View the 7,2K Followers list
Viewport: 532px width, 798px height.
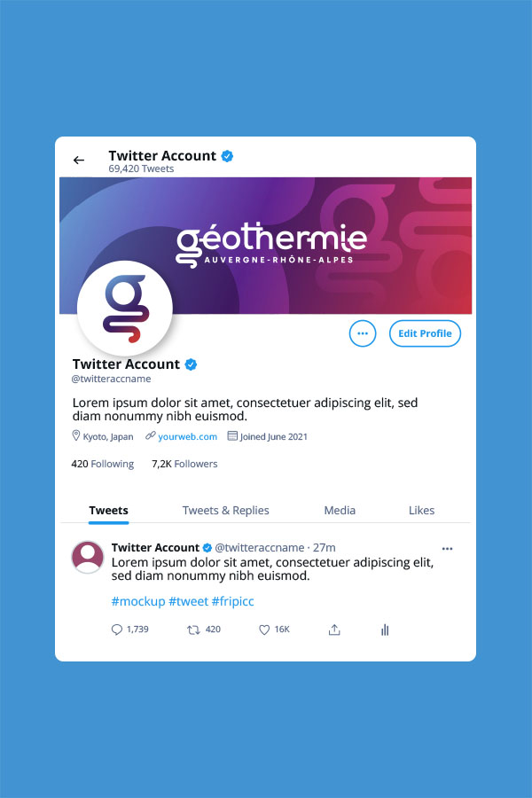tap(184, 464)
